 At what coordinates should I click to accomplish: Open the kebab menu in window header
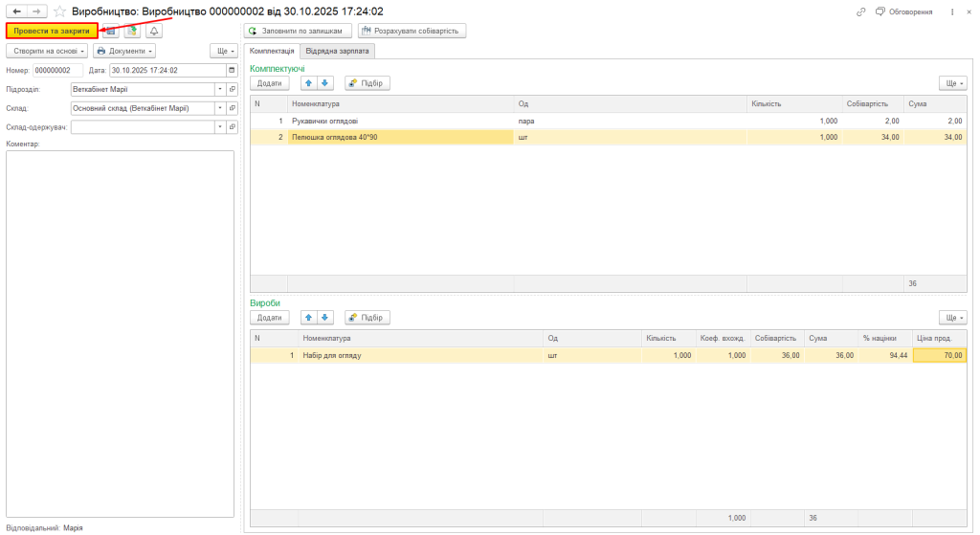pos(952,11)
